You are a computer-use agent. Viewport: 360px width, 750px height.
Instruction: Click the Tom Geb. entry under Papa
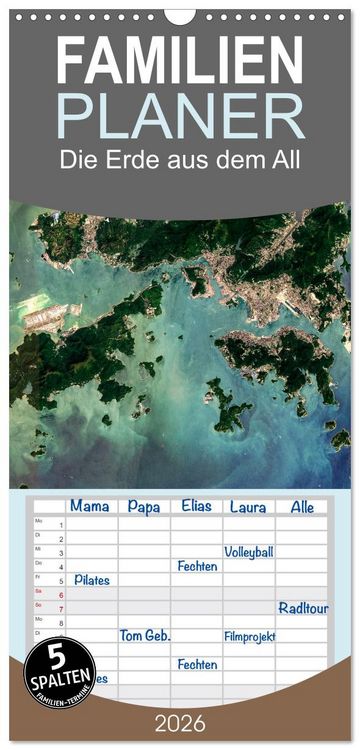click(x=145, y=636)
